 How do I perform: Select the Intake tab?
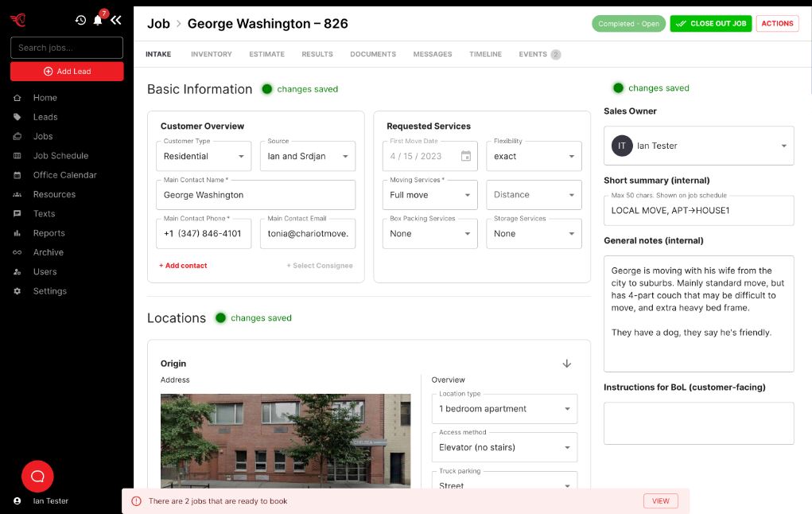click(158, 54)
